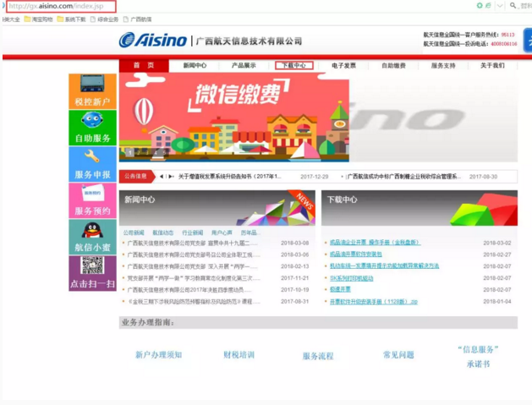Click the browser search magnifier icon
The height and width of the screenshot is (405, 532).
point(513,5)
